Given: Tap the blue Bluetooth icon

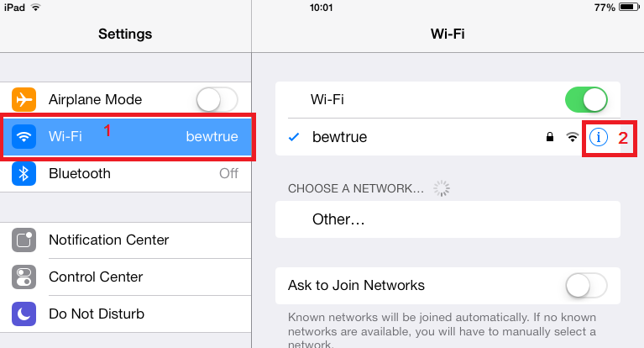Looking at the screenshot, I should click(24, 174).
